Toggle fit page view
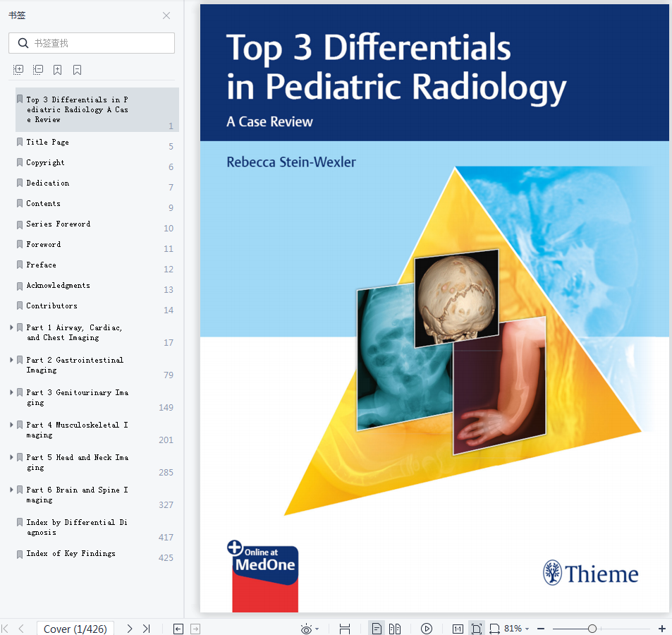 click(x=477, y=629)
